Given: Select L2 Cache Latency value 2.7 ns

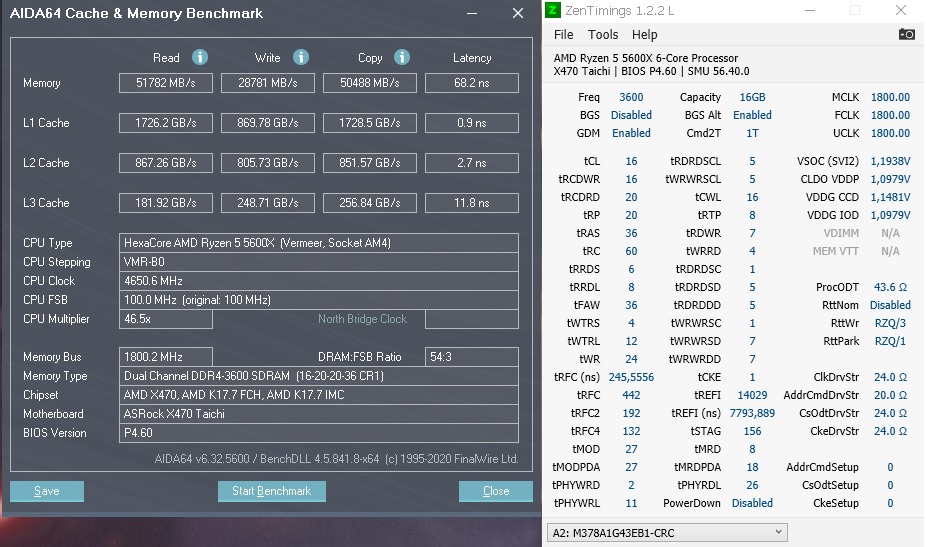Looking at the screenshot, I should [x=472, y=162].
